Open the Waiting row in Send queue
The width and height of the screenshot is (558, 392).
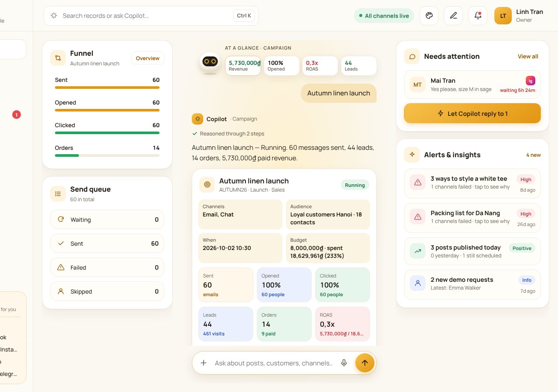107,220
